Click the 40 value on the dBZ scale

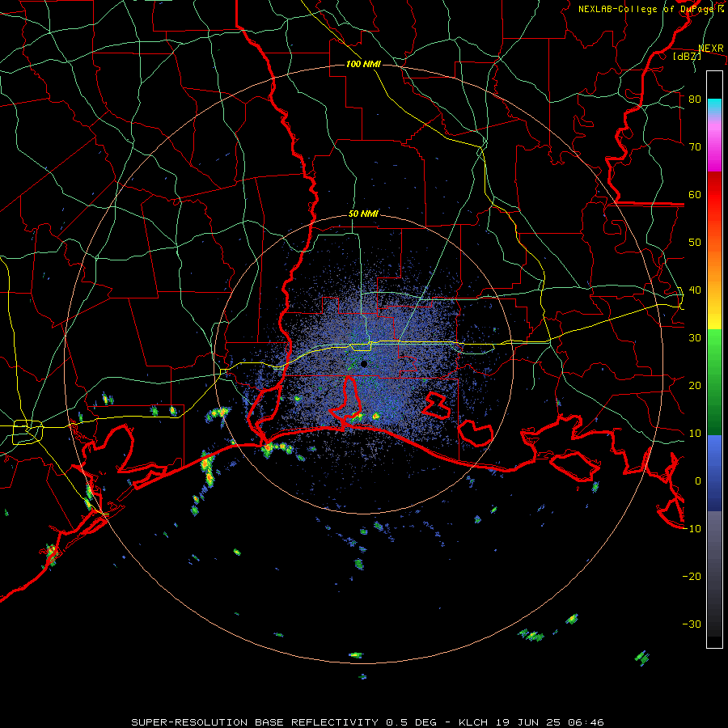coord(695,290)
